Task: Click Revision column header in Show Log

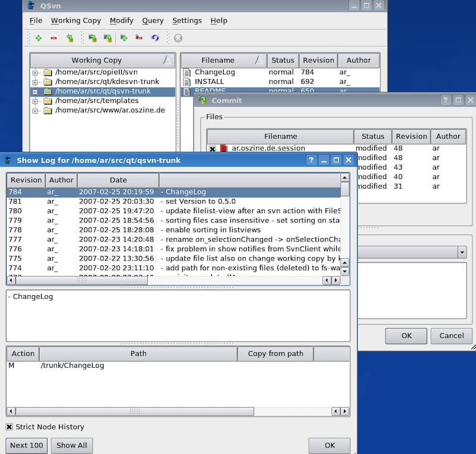Action: (26, 180)
